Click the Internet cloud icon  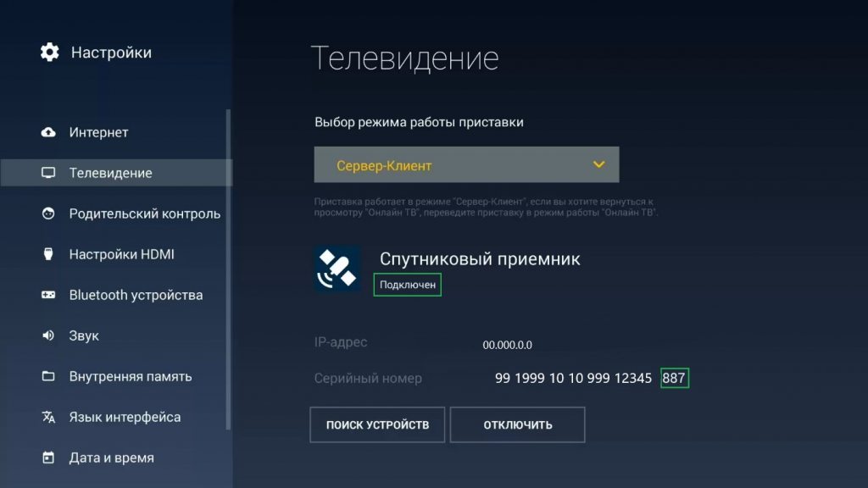(48, 132)
